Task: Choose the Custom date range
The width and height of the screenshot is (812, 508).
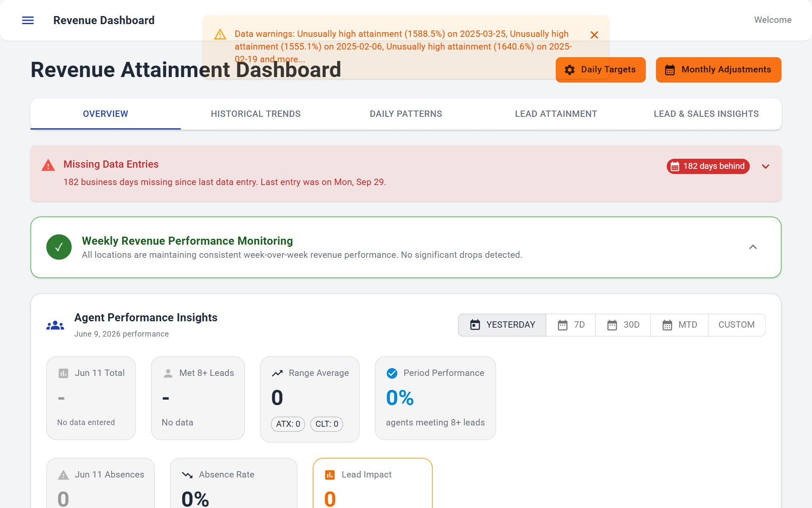Action: (736, 325)
